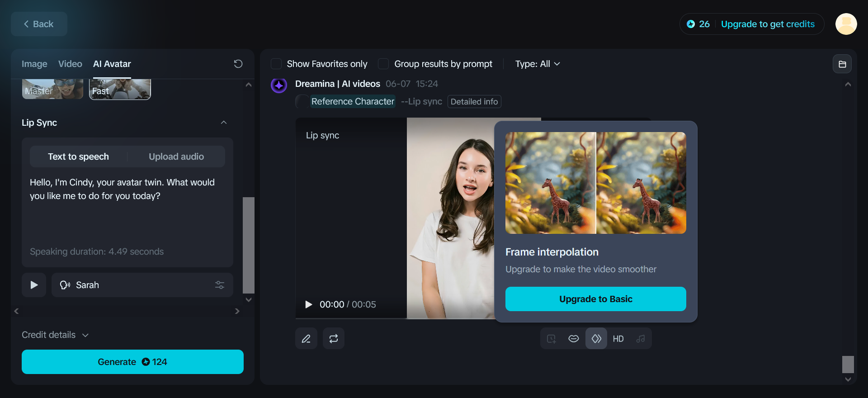Select the Fast mode thumbnail
Screen dimensions: 868x398
click(120, 89)
